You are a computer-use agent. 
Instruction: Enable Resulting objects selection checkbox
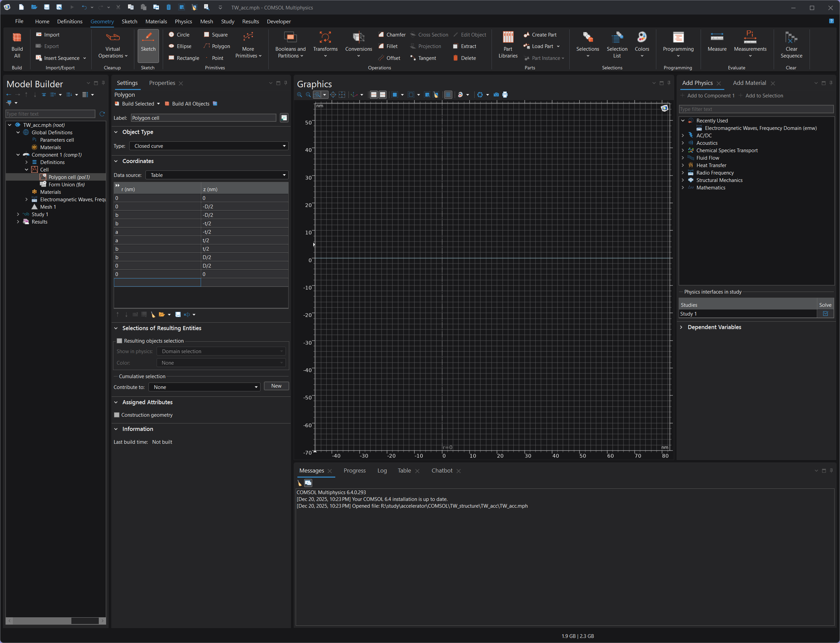[119, 341]
